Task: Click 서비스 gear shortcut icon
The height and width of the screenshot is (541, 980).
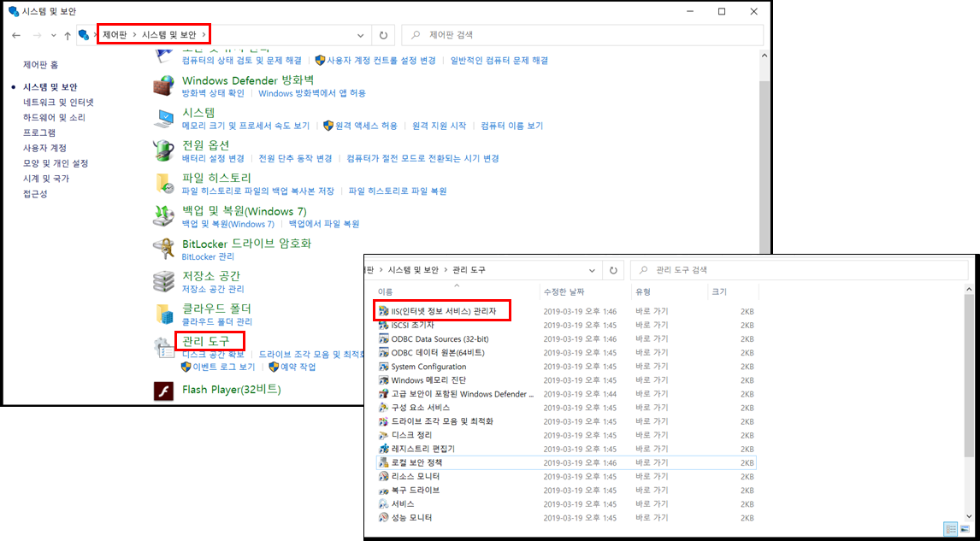Action: (x=384, y=503)
